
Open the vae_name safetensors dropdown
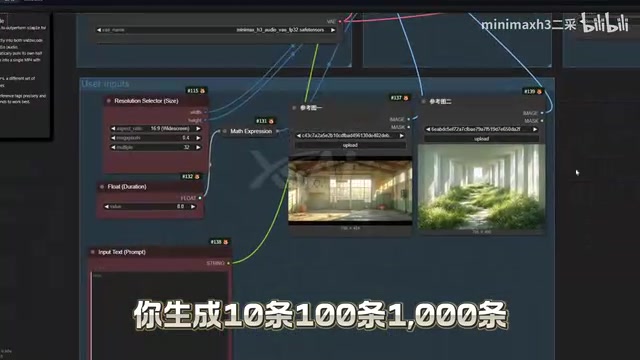pos(216,30)
